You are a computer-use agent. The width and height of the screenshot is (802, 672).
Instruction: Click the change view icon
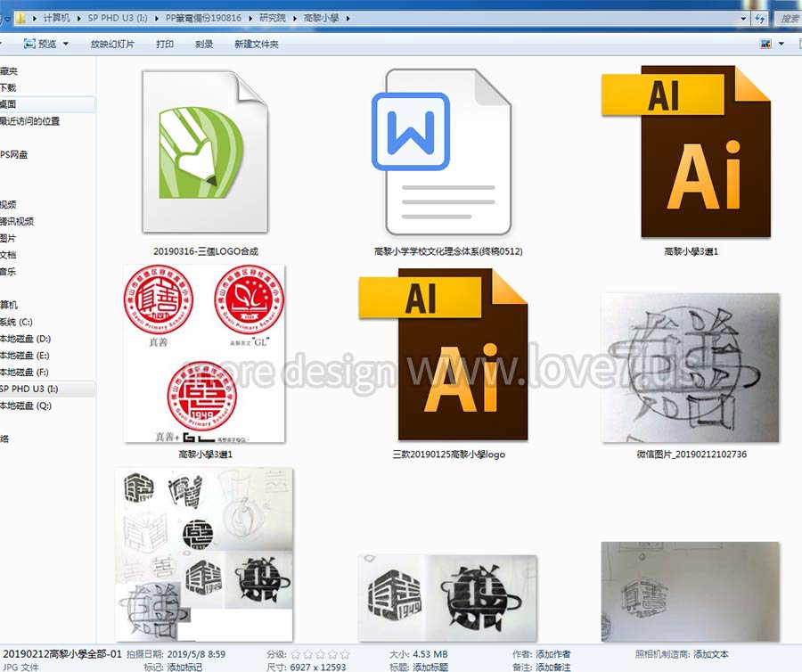tap(765, 44)
